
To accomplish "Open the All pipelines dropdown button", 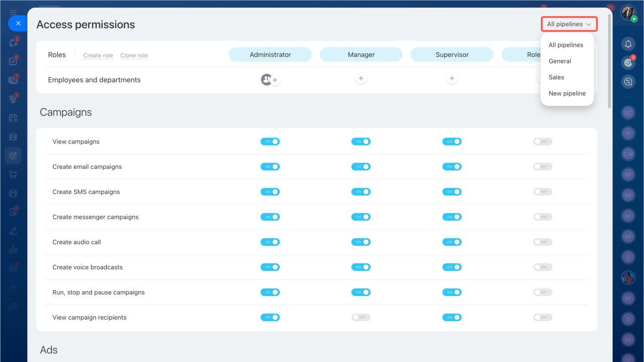I will [569, 24].
